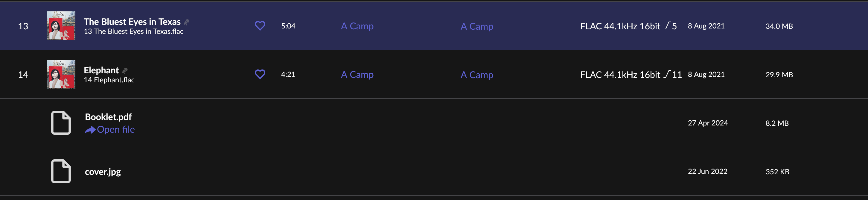Open file link under Booklet.pdf
This screenshot has height=200, width=868.
pos(110,130)
